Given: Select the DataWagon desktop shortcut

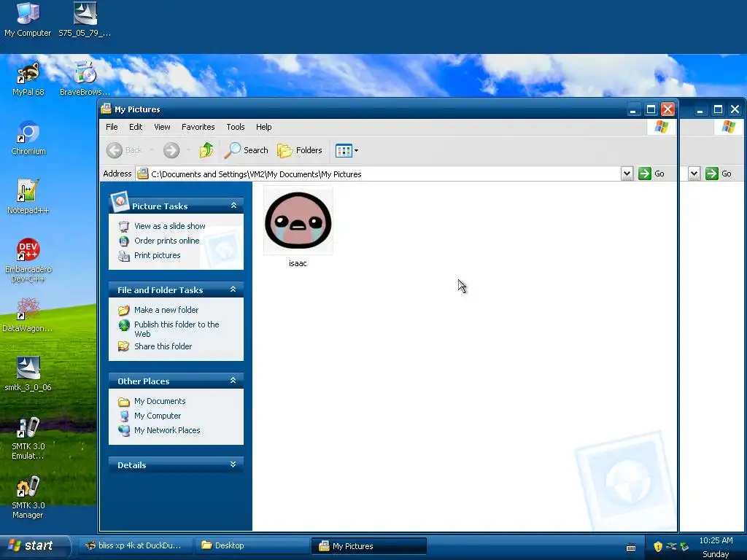Looking at the screenshot, I should [28, 315].
